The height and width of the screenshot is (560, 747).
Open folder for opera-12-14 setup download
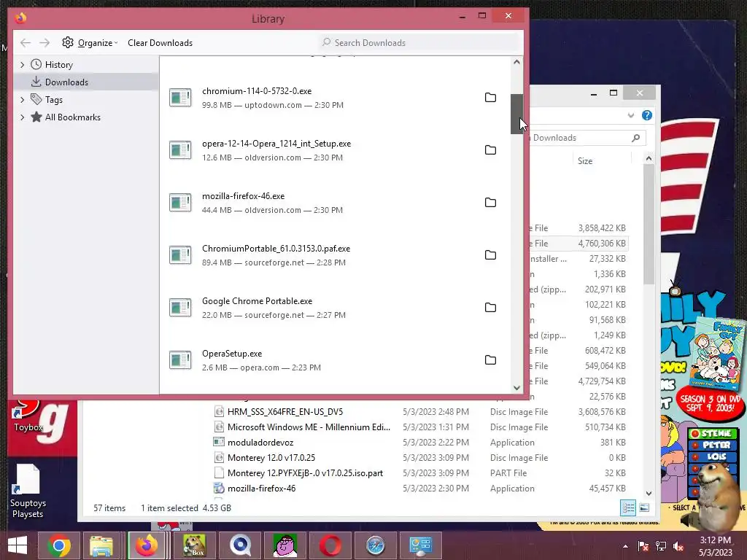pyautogui.click(x=490, y=150)
